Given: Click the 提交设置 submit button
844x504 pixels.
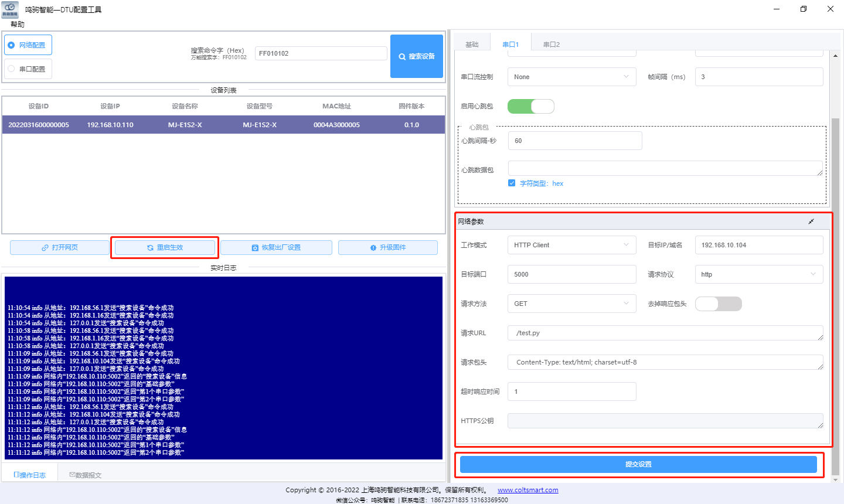Looking at the screenshot, I should (638, 464).
